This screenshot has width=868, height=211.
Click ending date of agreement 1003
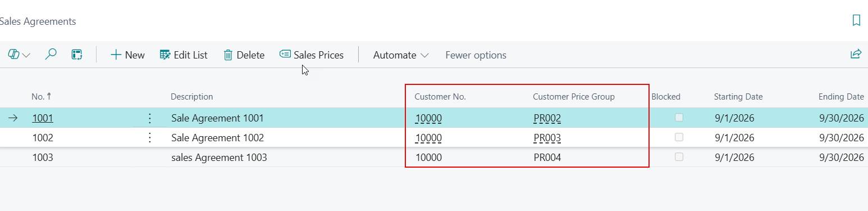point(841,158)
